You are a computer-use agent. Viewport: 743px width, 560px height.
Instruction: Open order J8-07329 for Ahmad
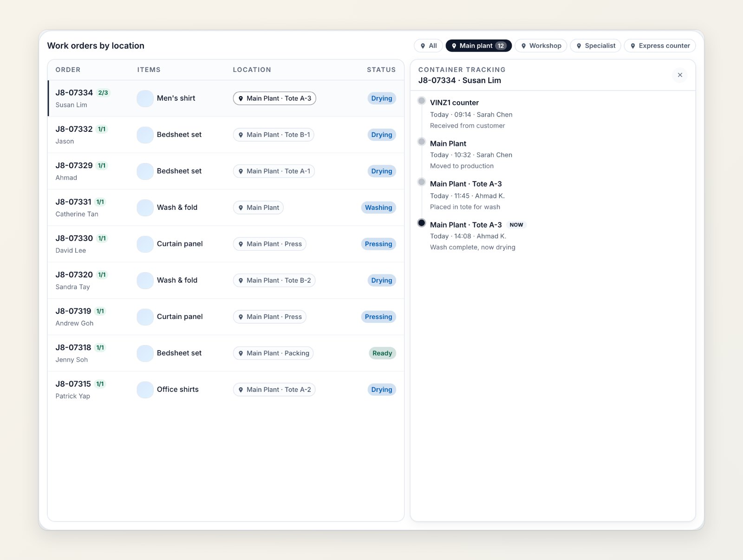point(226,171)
